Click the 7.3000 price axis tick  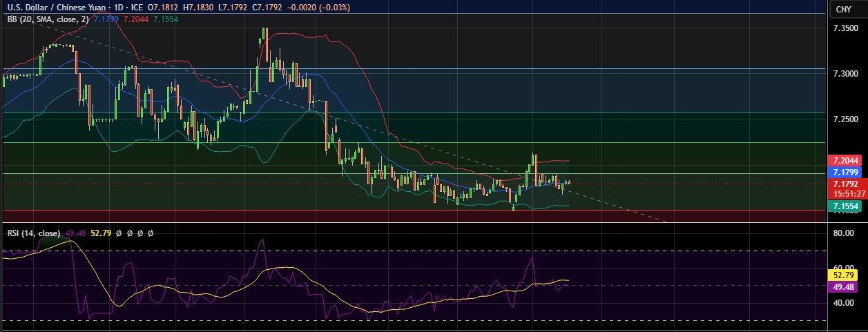click(845, 74)
